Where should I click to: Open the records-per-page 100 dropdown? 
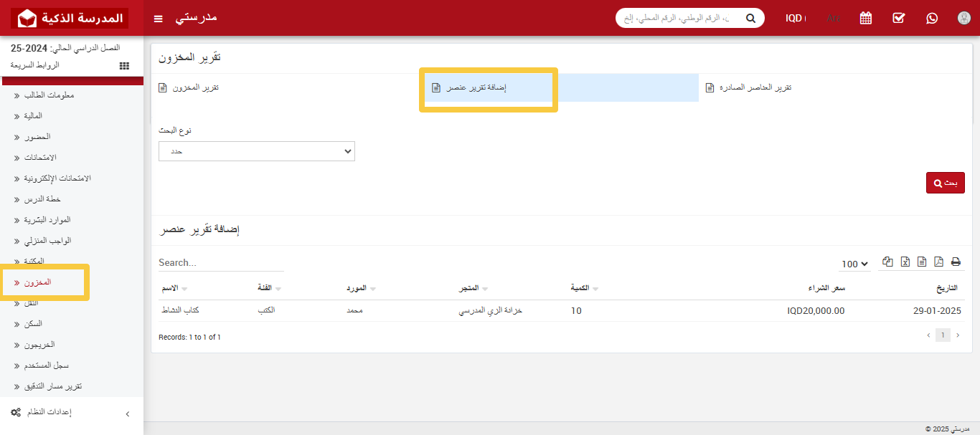854,264
